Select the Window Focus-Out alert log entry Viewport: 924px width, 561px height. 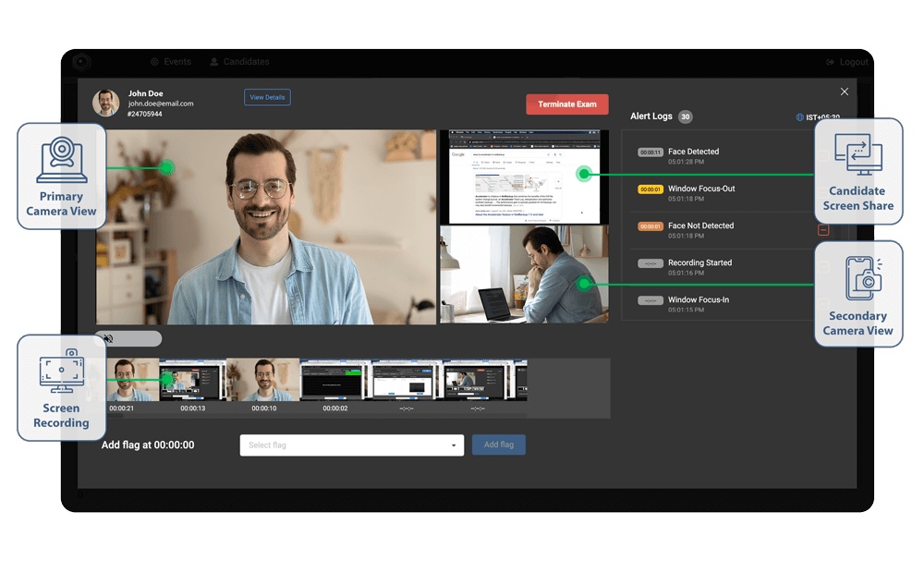(x=701, y=192)
